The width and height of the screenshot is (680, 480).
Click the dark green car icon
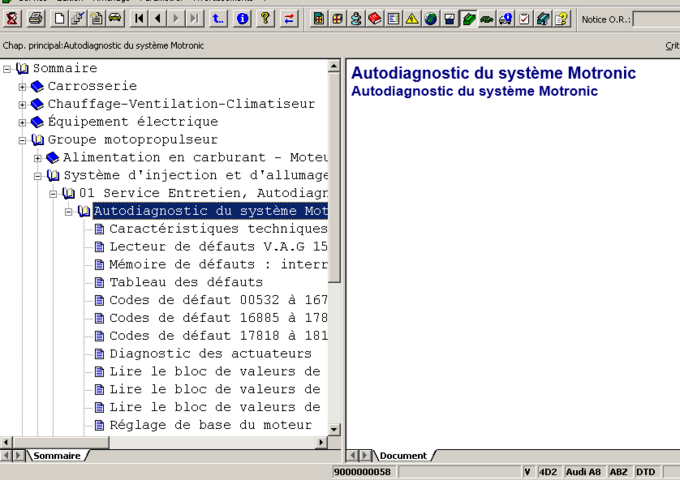[x=487, y=19]
